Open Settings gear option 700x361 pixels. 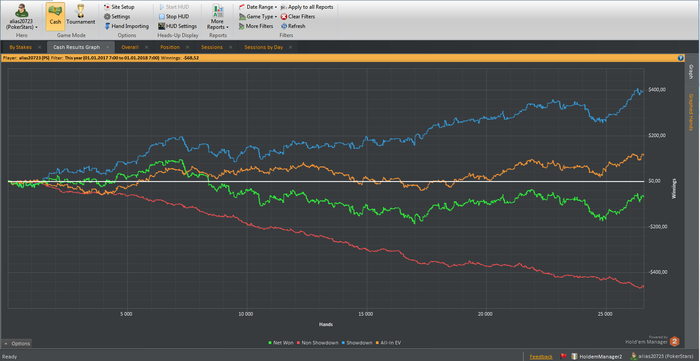coord(117,17)
